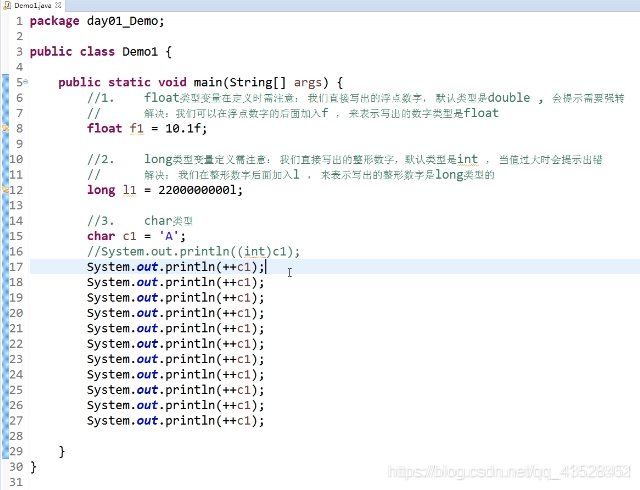Click the value 10.1f
This screenshot has width=640, height=490.
(x=183, y=129)
